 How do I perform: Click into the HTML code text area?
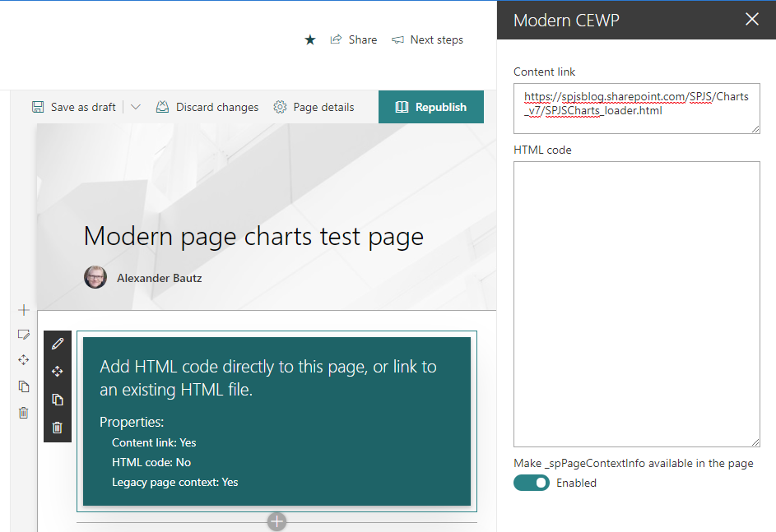636,303
